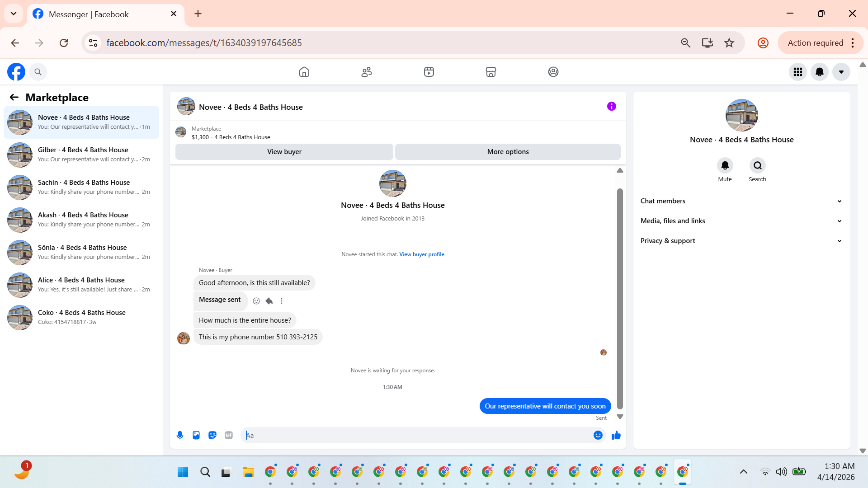The height and width of the screenshot is (488, 868).
Task: Reply to 'Message sent' message
Action: 269,301
